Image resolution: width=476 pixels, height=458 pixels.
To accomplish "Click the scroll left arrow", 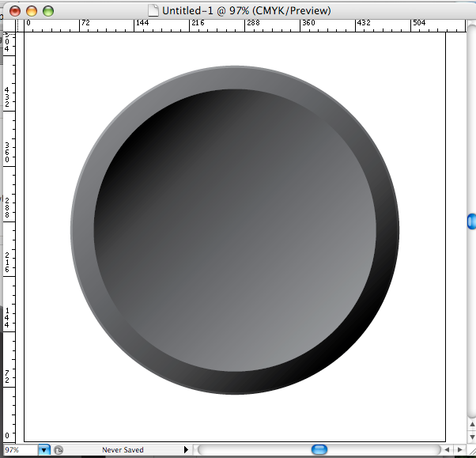I will click(x=448, y=449).
